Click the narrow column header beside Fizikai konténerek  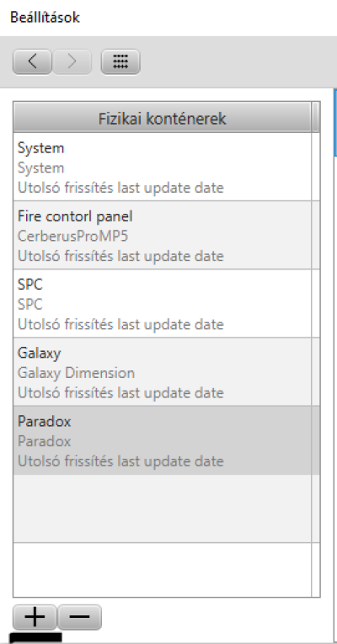coord(316,117)
